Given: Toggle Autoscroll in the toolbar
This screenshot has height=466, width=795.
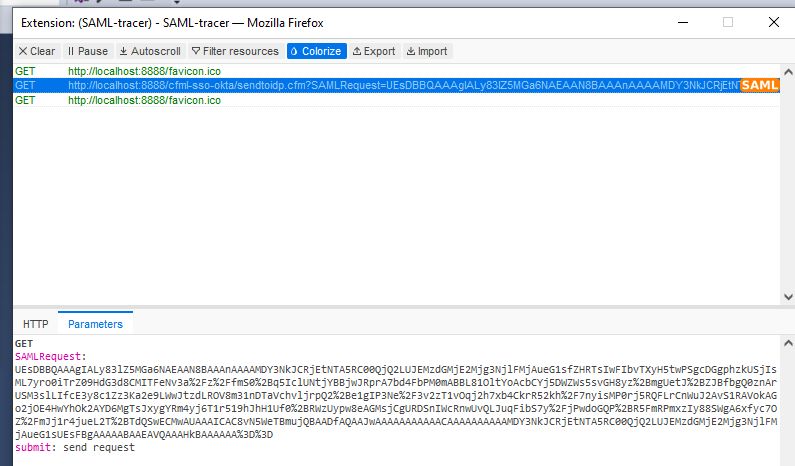Looking at the screenshot, I should pyautogui.click(x=150, y=51).
